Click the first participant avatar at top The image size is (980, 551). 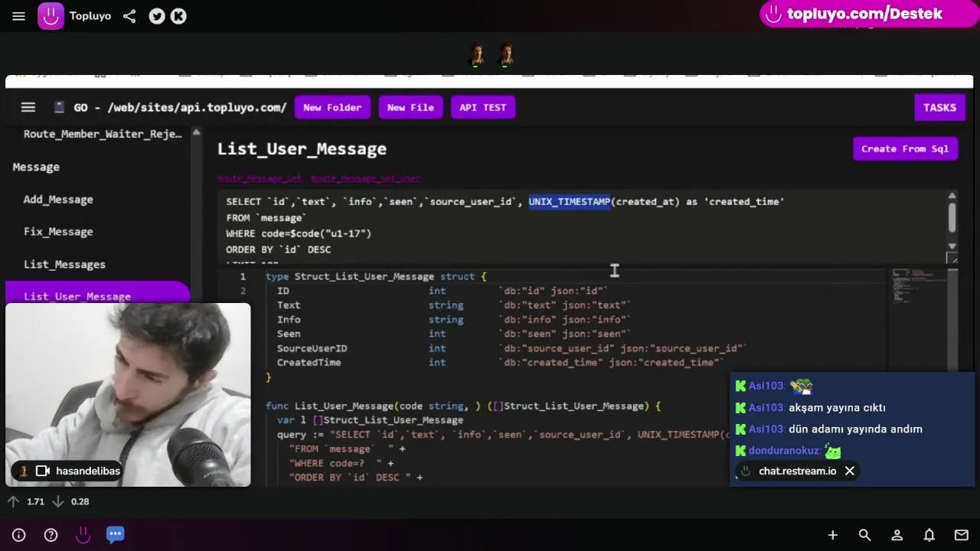point(477,56)
